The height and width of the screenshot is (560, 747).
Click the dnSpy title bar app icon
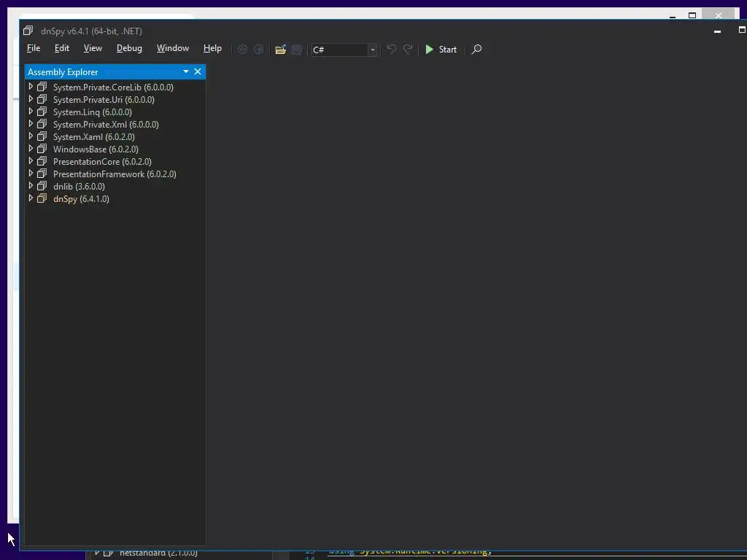[x=28, y=31]
